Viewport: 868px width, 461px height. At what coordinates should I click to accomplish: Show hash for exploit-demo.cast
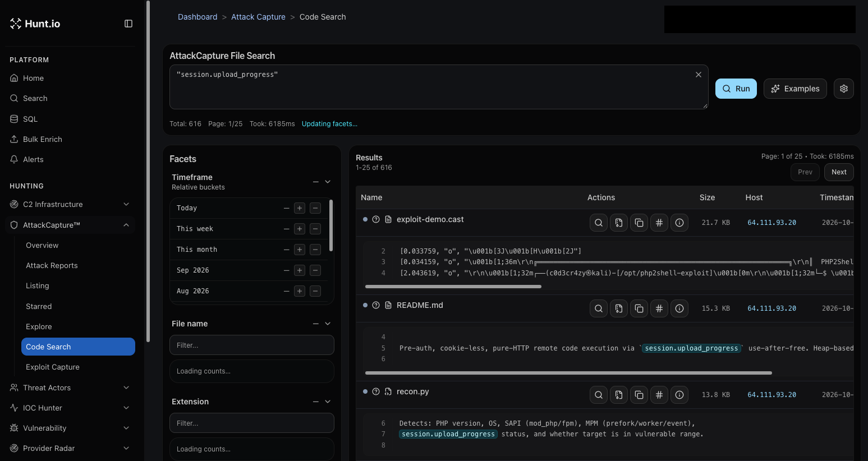pyautogui.click(x=659, y=223)
